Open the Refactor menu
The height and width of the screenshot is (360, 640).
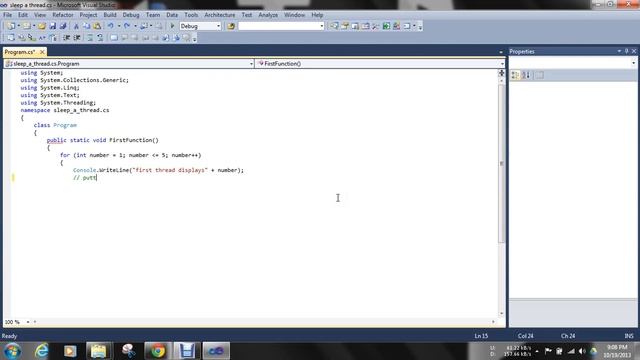[63, 15]
